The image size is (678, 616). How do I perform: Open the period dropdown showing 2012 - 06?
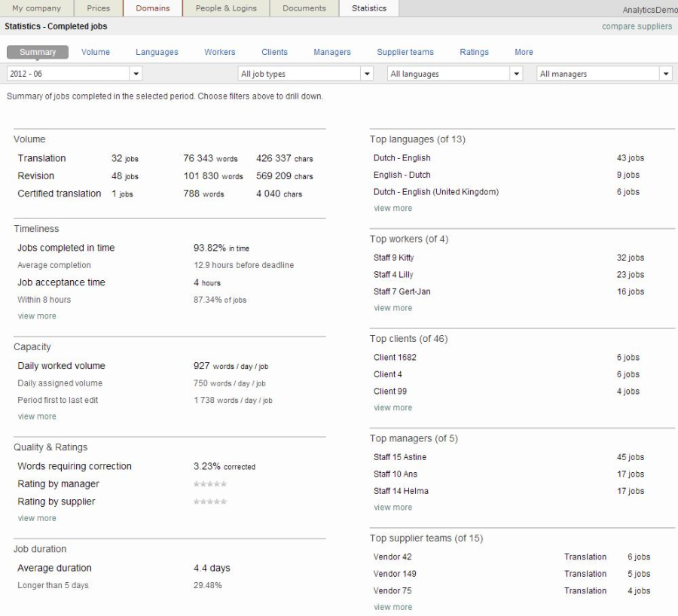[74, 74]
